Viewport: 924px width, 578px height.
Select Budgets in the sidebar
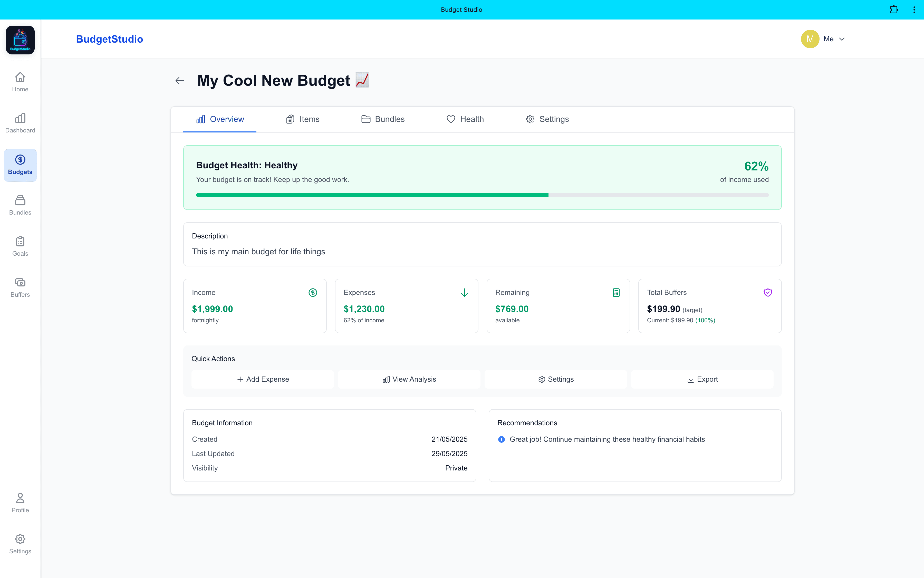point(20,165)
